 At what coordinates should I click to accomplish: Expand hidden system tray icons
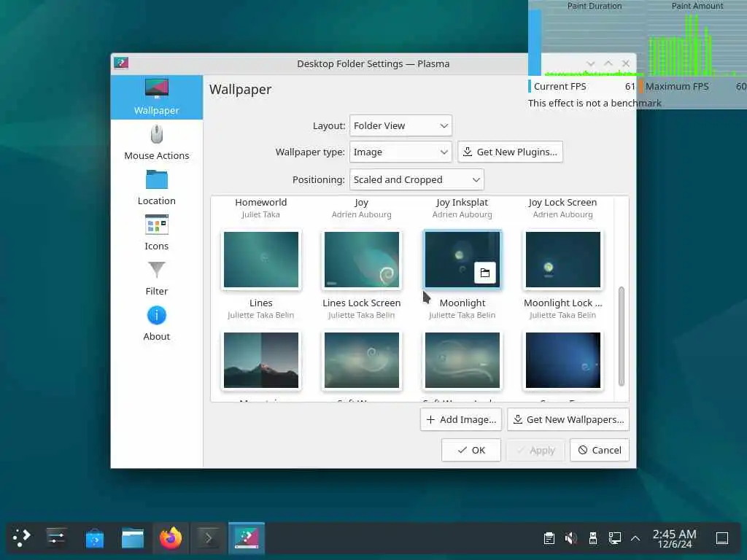(x=635, y=538)
